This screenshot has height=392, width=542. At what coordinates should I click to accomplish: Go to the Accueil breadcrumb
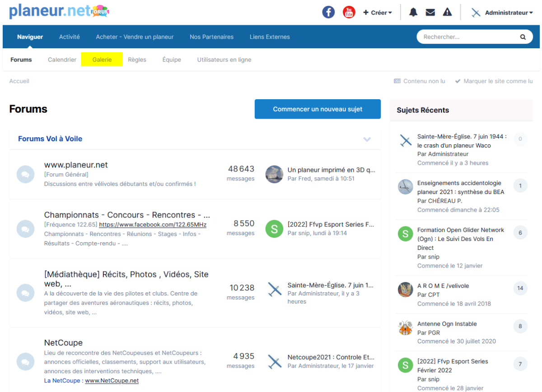pos(19,81)
